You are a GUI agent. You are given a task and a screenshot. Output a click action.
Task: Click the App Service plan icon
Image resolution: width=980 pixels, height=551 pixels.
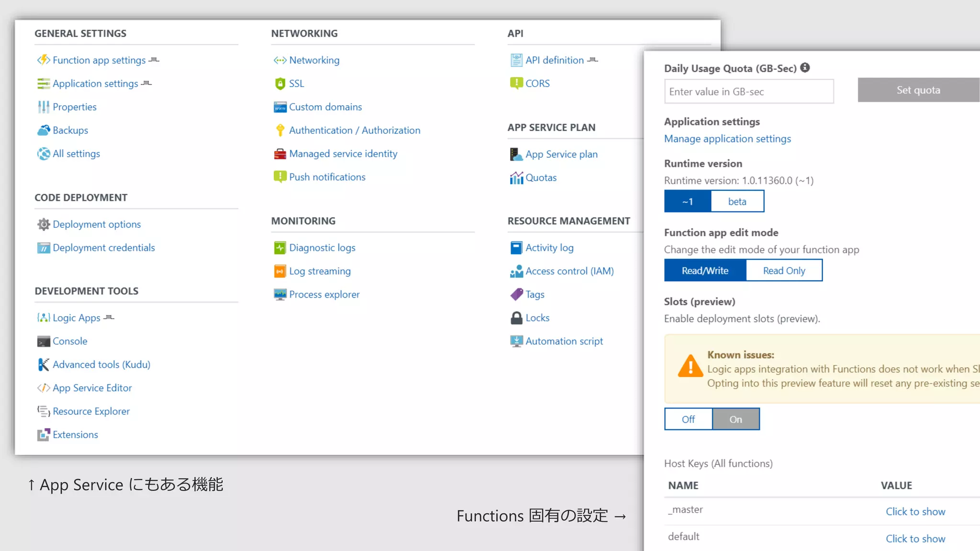click(516, 154)
